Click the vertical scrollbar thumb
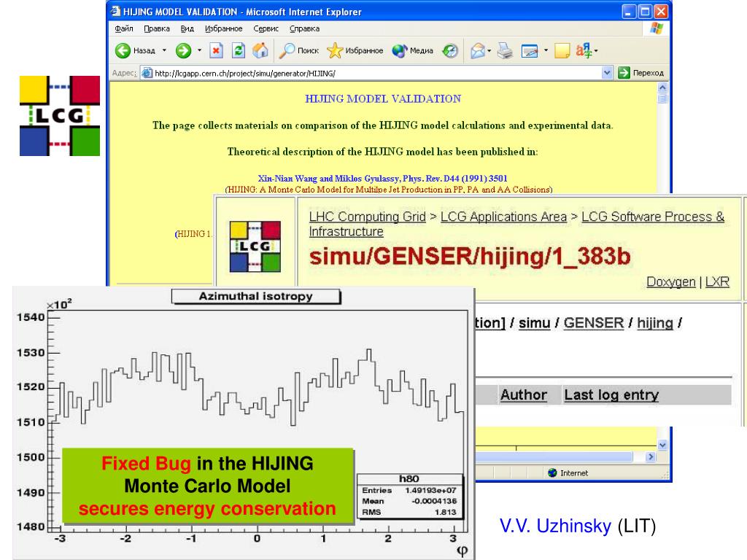 click(x=662, y=98)
